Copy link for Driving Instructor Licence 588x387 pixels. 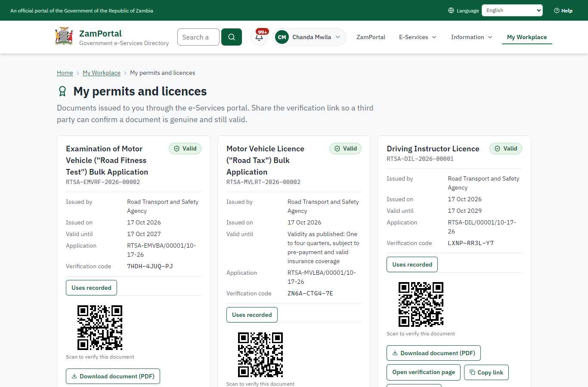486,372
